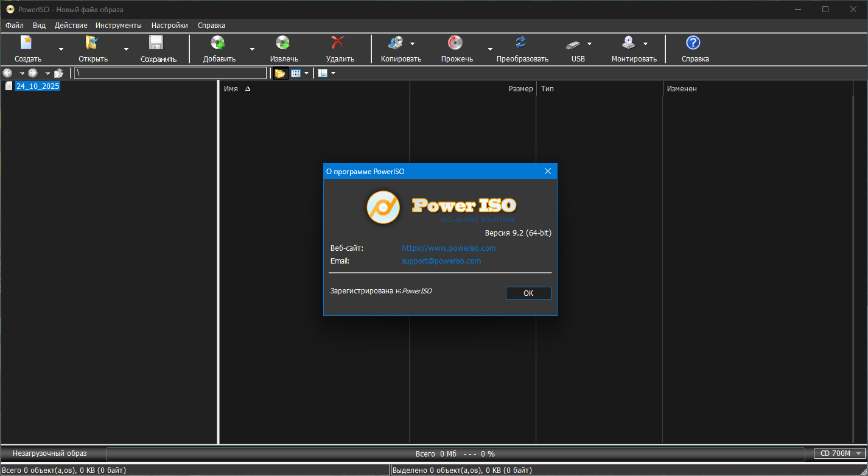
Task: Click the Копировать (Copy) disc icon
Action: point(396,43)
